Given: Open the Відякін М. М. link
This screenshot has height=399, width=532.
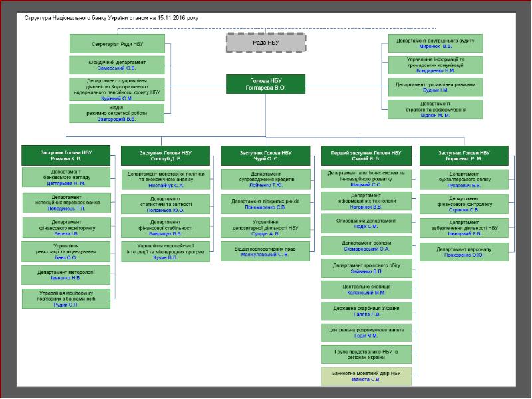Looking at the screenshot, I should tap(436, 115).
